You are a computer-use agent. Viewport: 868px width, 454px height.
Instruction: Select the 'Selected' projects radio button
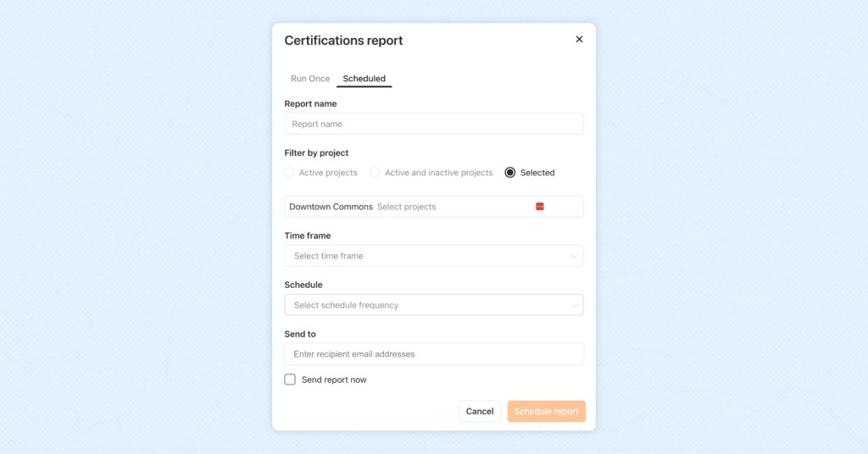tap(510, 173)
